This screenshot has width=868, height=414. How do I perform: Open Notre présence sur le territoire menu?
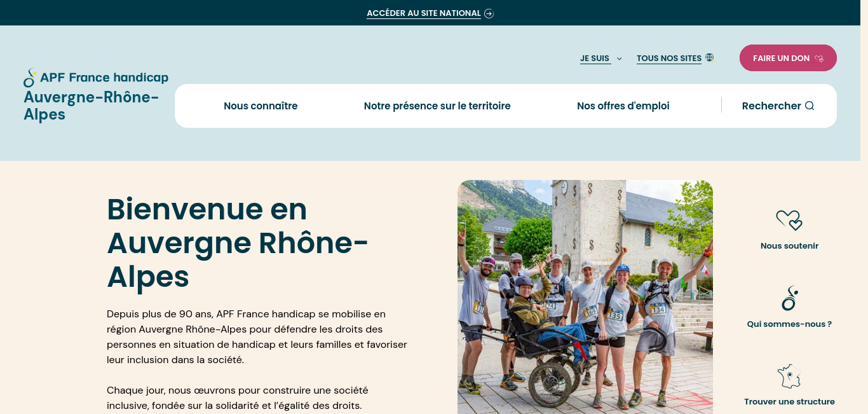point(437,106)
